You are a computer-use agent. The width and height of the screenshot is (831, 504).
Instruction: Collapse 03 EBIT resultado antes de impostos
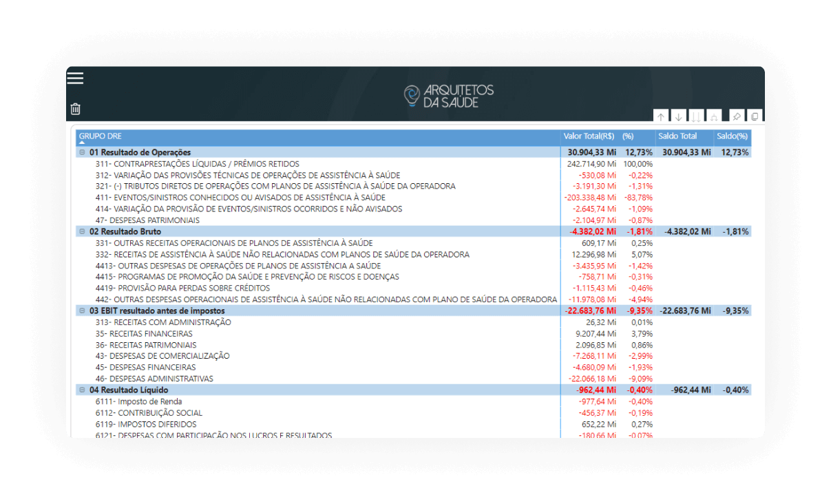[x=82, y=311]
